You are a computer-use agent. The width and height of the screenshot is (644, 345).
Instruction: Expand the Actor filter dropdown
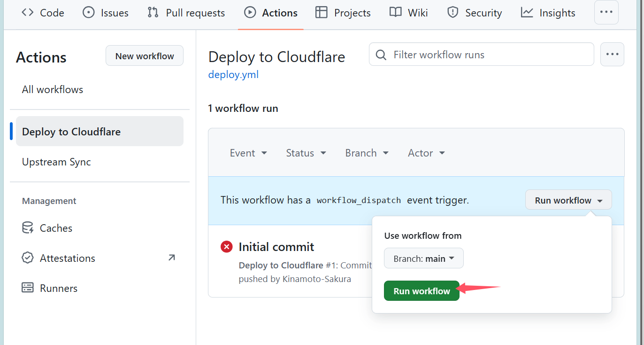point(426,153)
